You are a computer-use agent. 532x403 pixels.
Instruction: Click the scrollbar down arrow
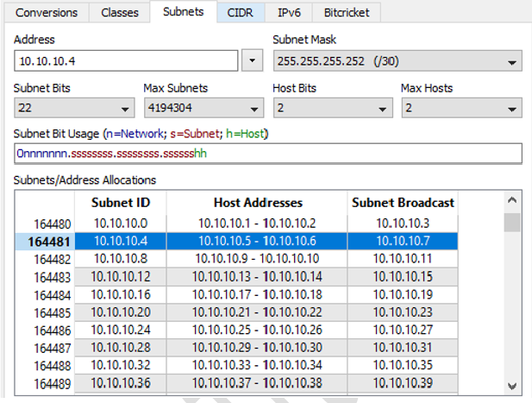512,385
